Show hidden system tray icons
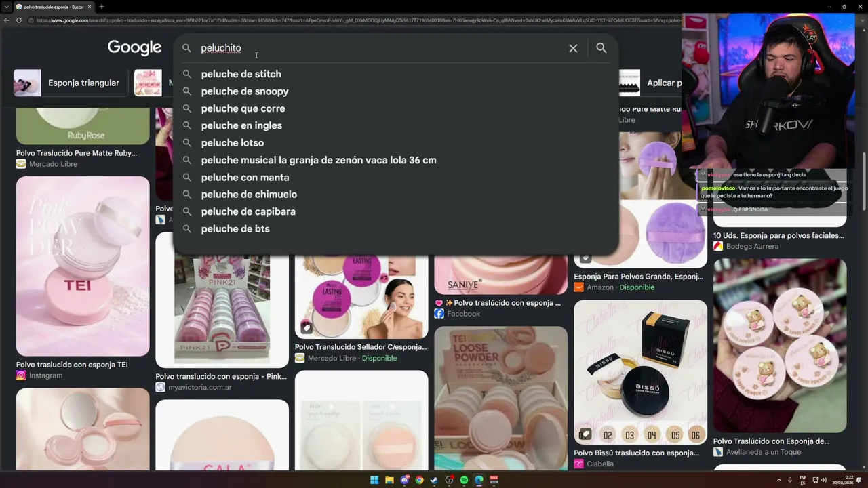Viewport: 868px width, 488px height. [778, 481]
